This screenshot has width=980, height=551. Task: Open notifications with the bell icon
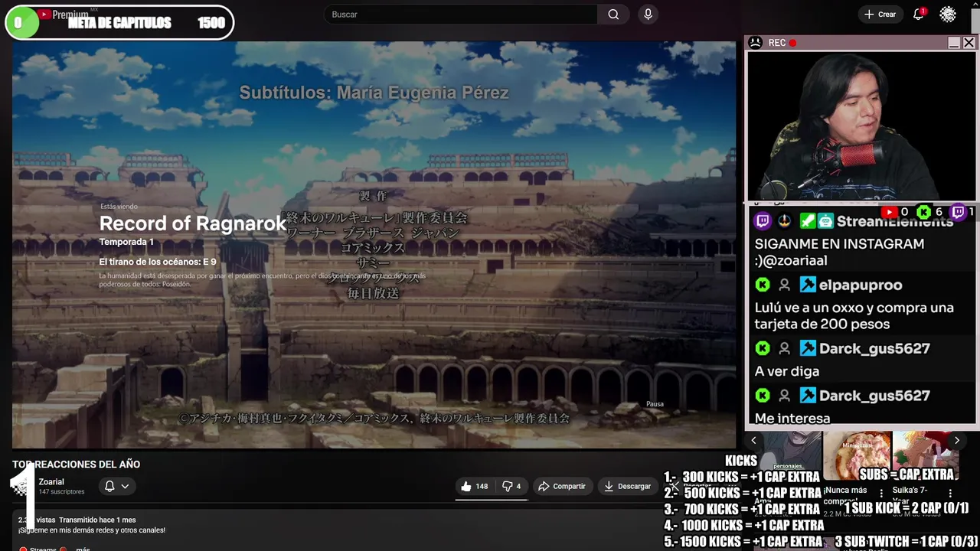click(919, 15)
